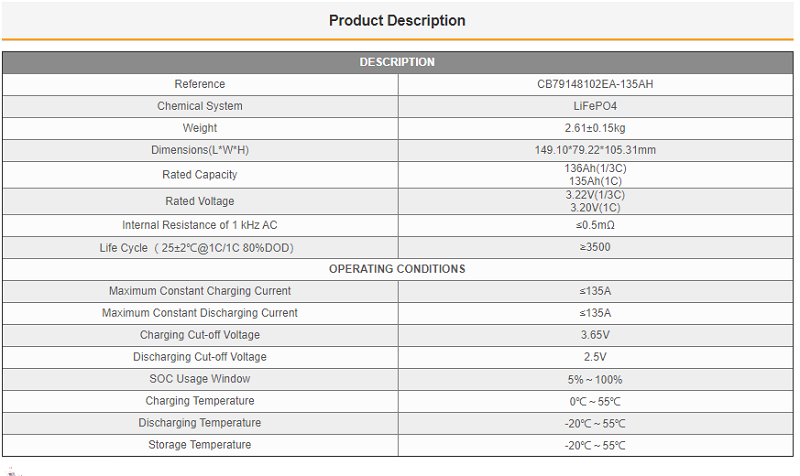Image resolution: width=800 pixels, height=476 pixels.
Task: Select the Internal Resistance of 1 kHz AC label
Action: tap(199, 225)
